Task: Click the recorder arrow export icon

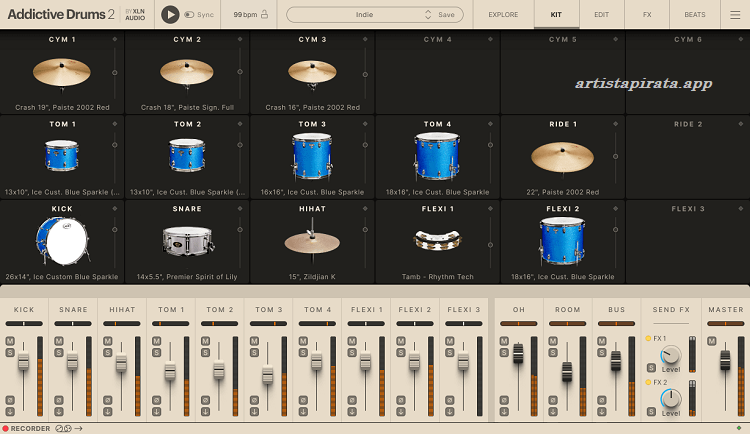Action: [x=78, y=429]
